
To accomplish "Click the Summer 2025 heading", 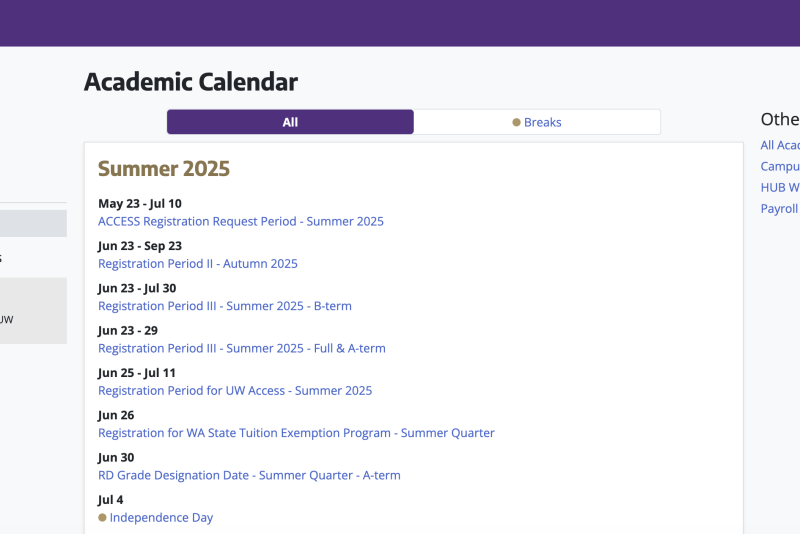I will (164, 169).
